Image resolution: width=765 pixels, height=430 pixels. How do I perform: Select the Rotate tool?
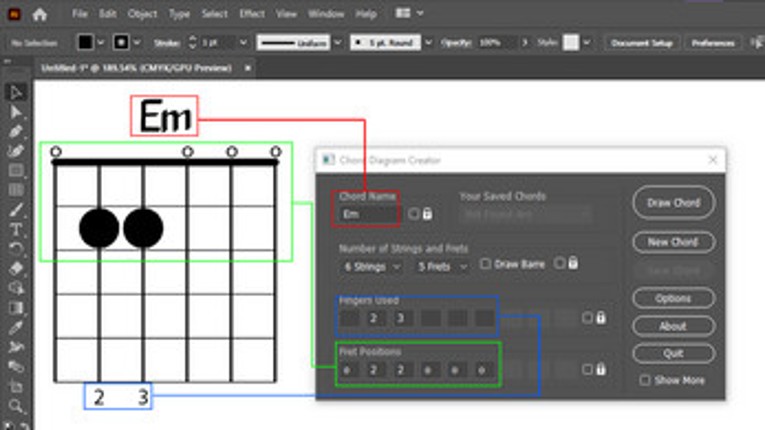[16, 249]
